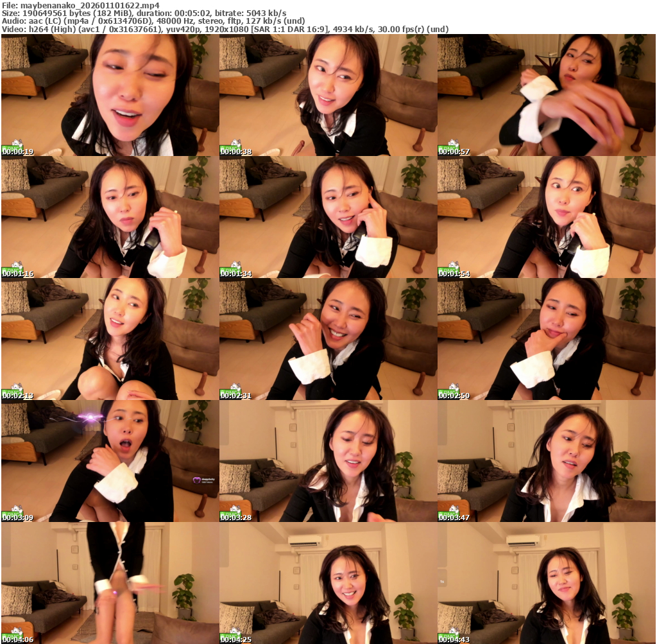The height and width of the screenshot is (644, 657).
Task: Open the frame stamped 00:02:31
Action: tap(328, 339)
